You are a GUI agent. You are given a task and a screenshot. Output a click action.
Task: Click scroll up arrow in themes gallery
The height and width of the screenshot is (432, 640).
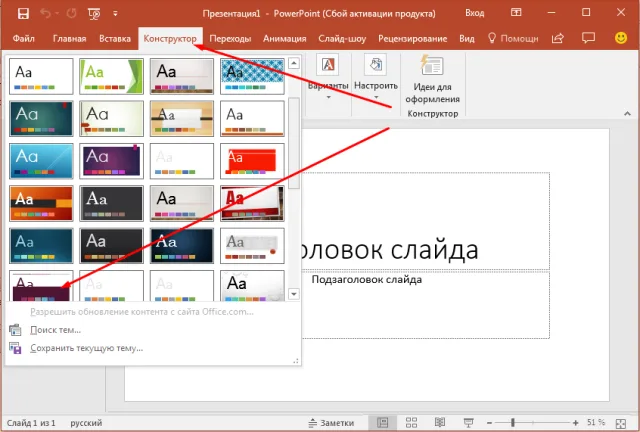point(294,63)
